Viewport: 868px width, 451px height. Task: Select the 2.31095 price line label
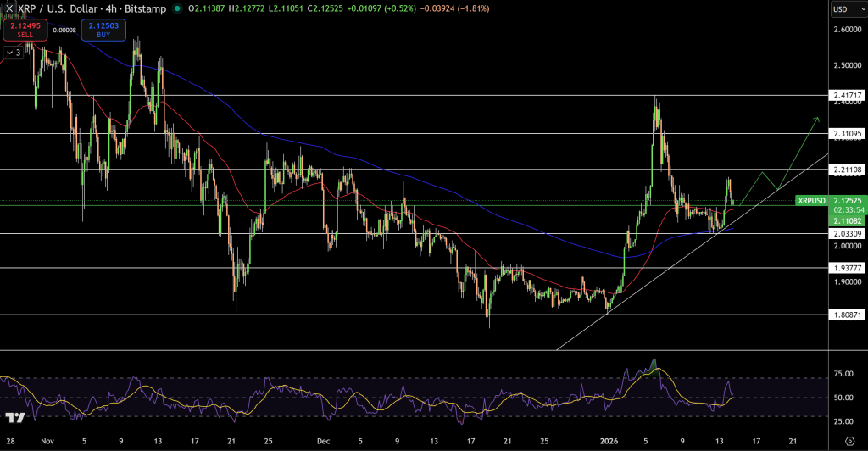(847, 133)
